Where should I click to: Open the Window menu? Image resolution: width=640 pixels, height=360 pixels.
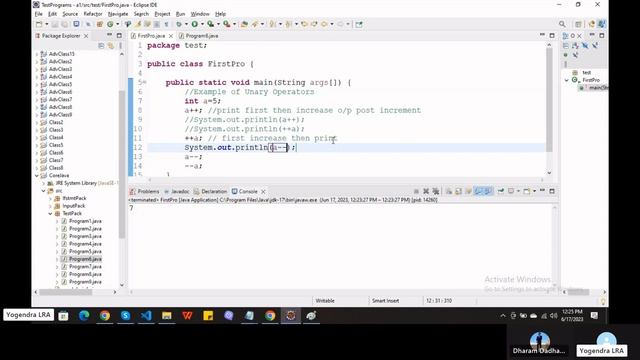(x=200, y=14)
